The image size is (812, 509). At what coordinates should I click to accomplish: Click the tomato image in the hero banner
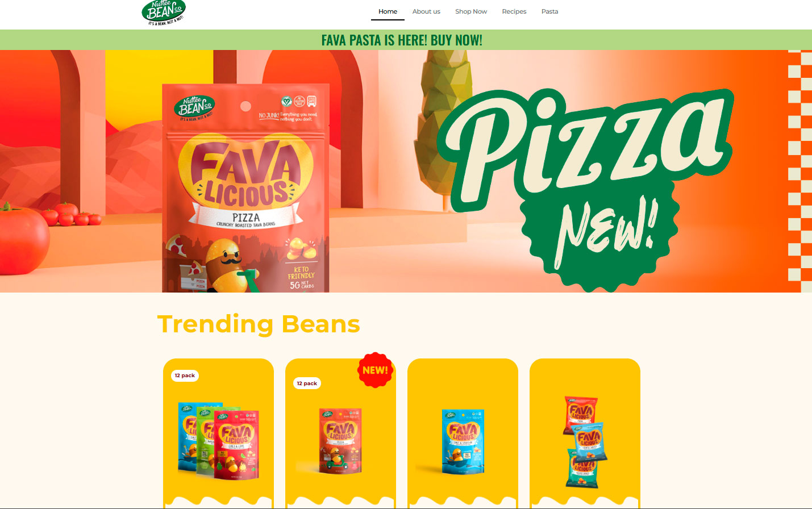point(24,247)
